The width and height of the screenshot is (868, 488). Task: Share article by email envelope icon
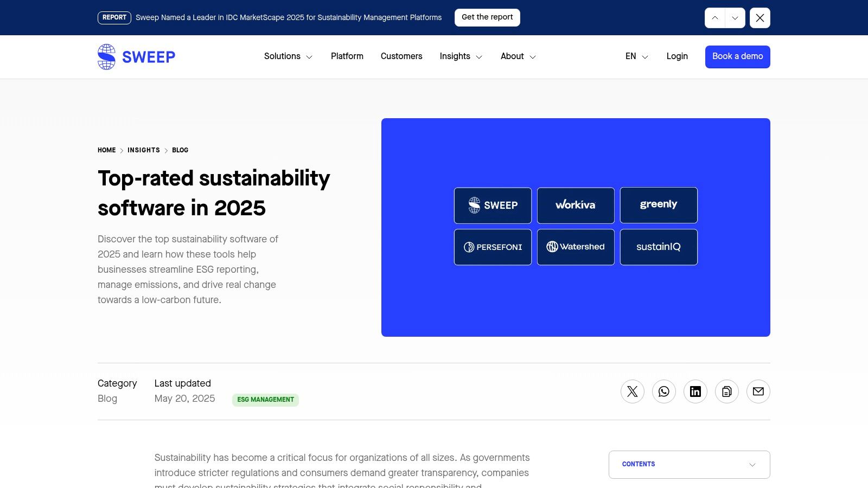point(758,391)
